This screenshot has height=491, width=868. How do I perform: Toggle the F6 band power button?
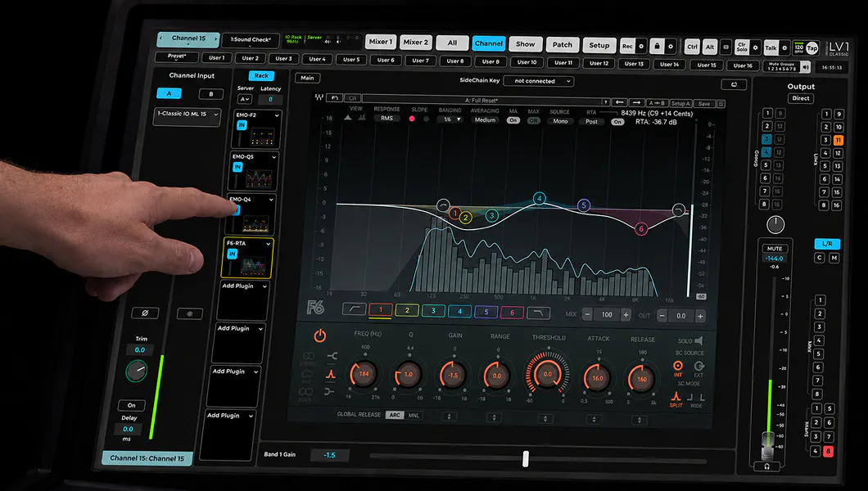320,336
